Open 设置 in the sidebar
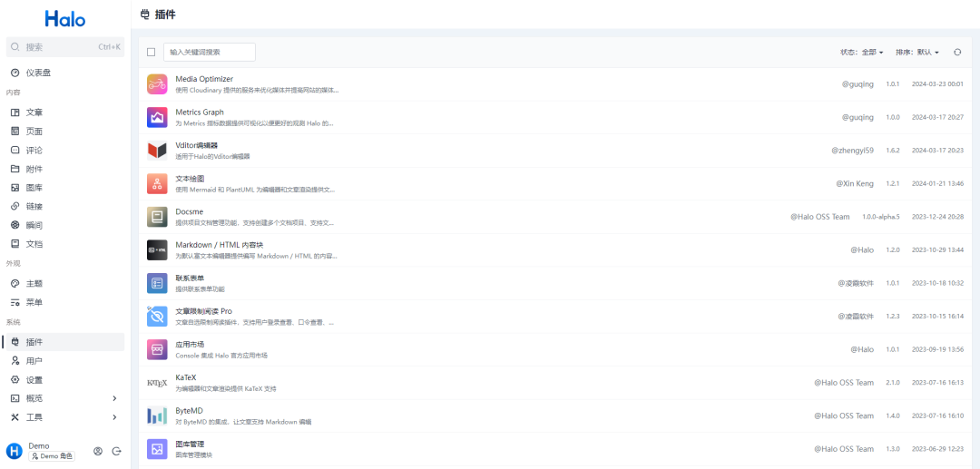 [65, 380]
